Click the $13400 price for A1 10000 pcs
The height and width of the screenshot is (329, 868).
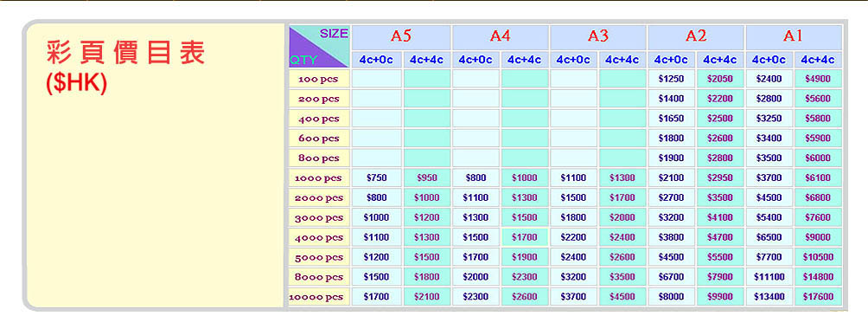pyautogui.click(x=769, y=297)
